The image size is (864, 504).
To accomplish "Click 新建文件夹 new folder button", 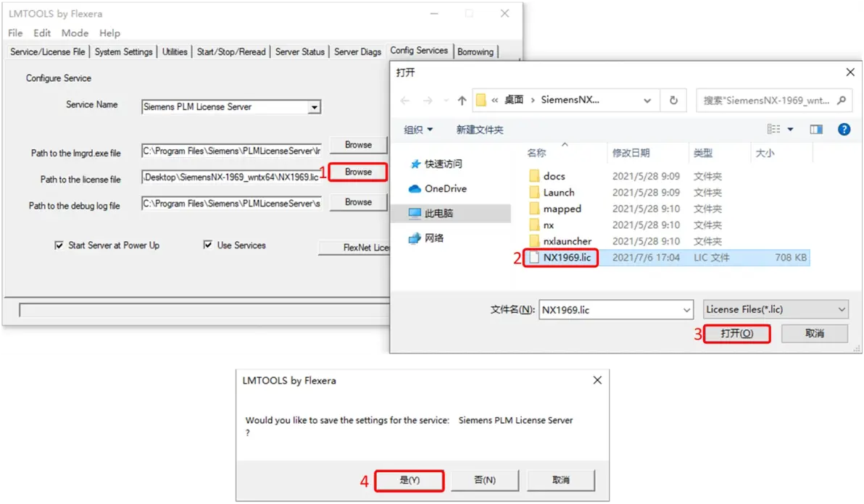I will (x=479, y=130).
